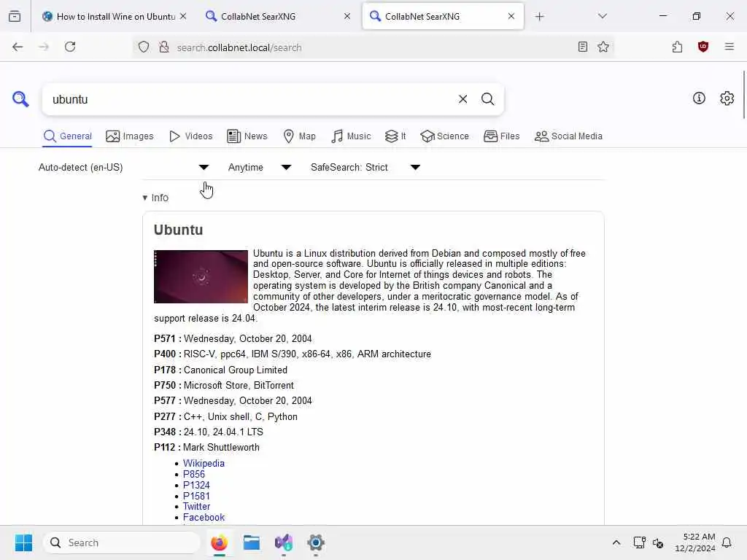Collapse the Info section
Viewport: 747px width, 560px height.
click(155, 198)
